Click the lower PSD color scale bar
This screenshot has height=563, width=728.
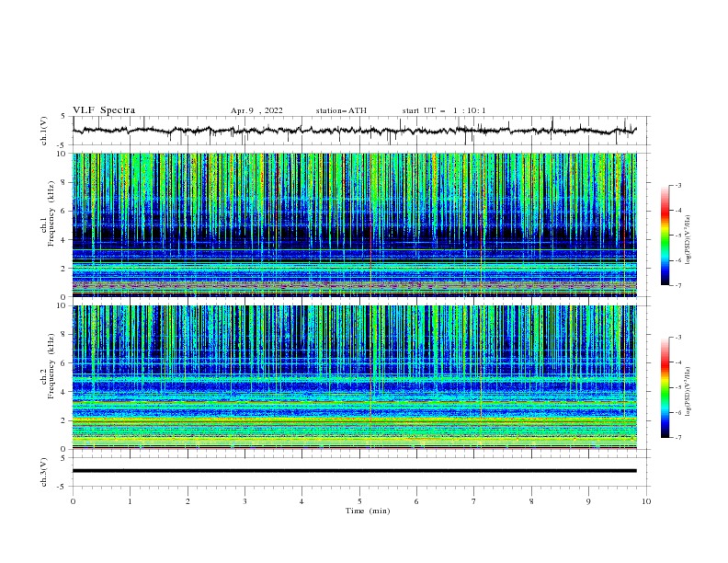tap(665, 387)
